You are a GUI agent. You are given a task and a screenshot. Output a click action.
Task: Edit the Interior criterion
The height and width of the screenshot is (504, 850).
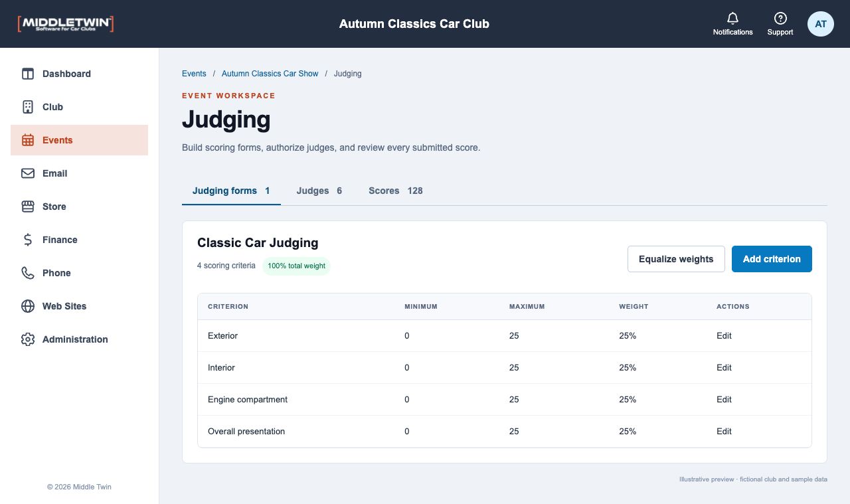tap(724, 368)
